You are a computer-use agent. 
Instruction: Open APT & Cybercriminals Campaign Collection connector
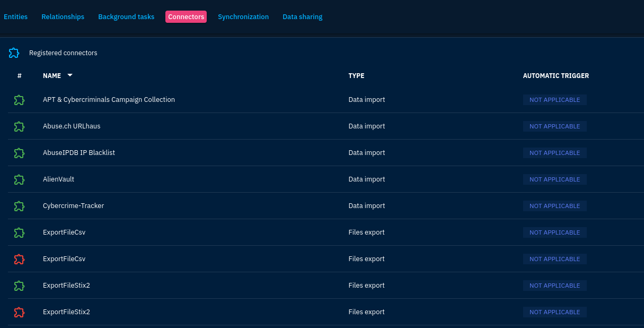point(109,100)
